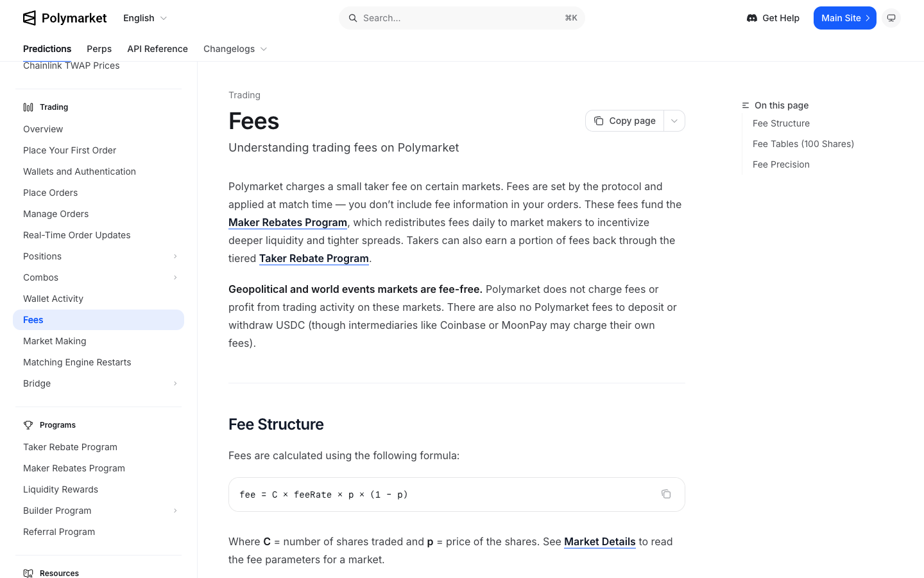Viewport: 924px width, 578px height.
Task: Click the Polymarket logo icon
Action: point(30,18)
